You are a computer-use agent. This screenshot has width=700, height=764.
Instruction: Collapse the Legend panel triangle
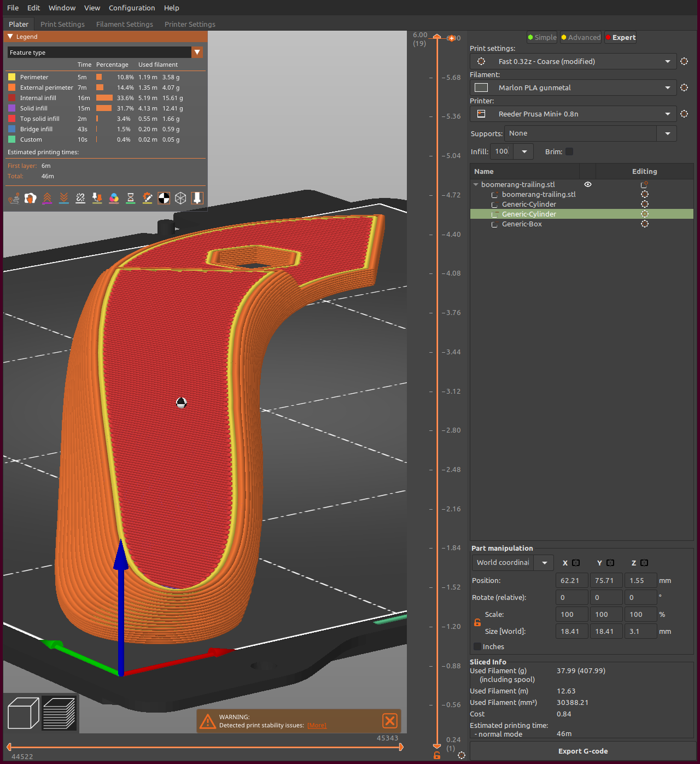[x=10, y=37]
